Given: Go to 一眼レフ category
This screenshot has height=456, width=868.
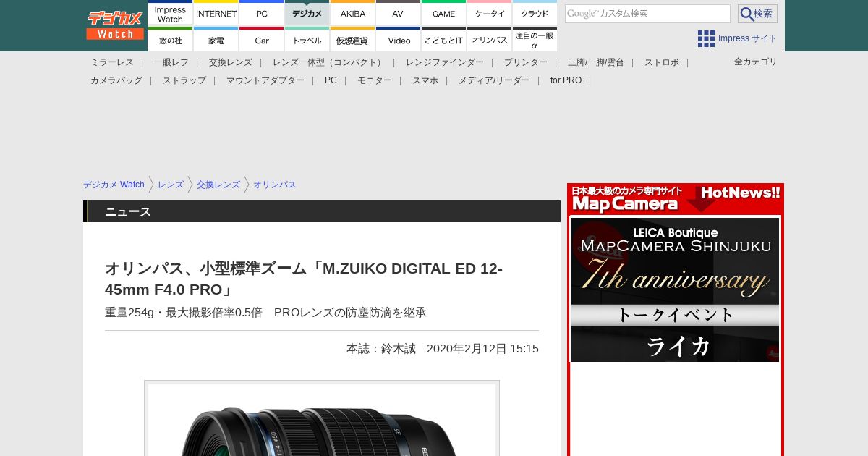Looking at the screenshot, I should pos(171,62).
